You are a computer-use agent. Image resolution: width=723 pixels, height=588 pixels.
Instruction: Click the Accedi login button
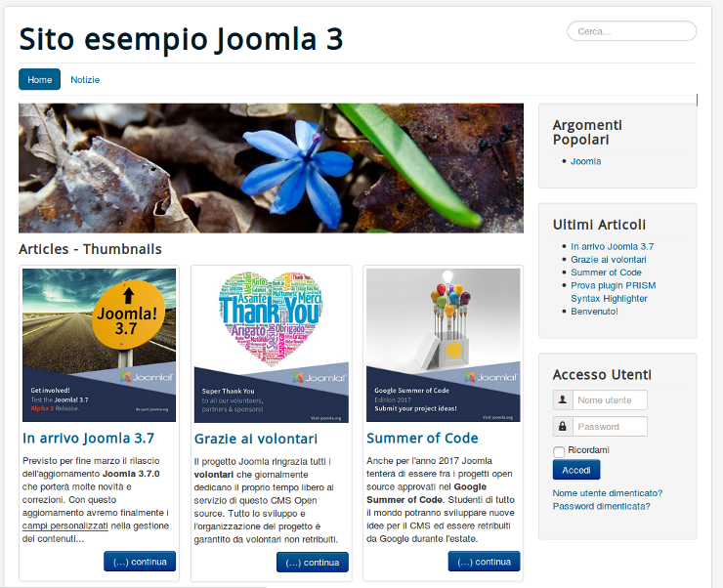point(576,470)
